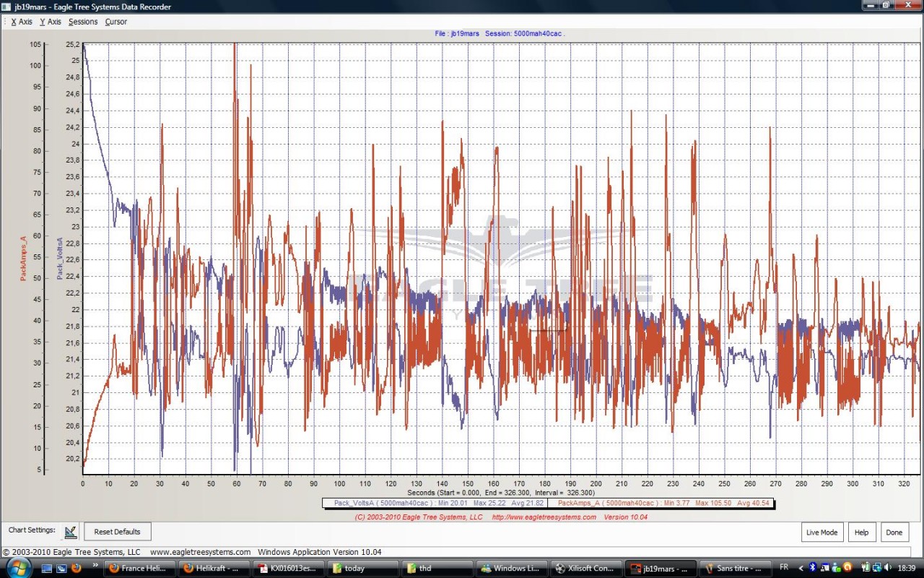This screenshot has height=578, width=924.
Task: Open the FR language selector
Action: [784, 568]
